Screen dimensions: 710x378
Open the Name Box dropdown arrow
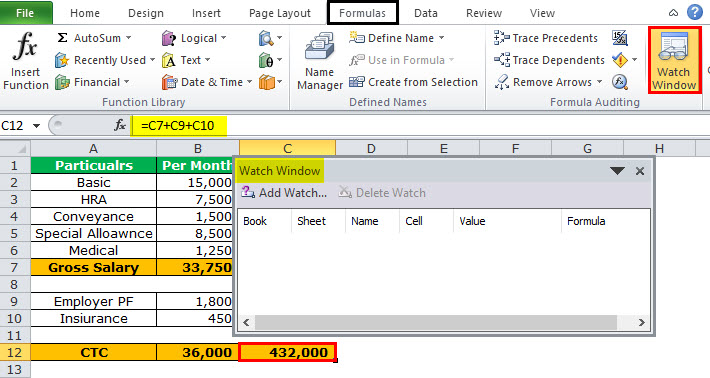(36, 125)
